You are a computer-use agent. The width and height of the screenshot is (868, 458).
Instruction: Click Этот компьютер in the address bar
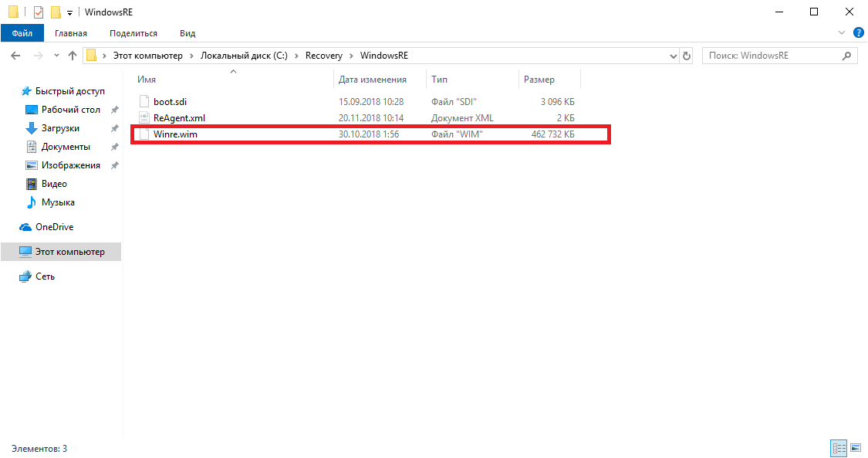148,56
